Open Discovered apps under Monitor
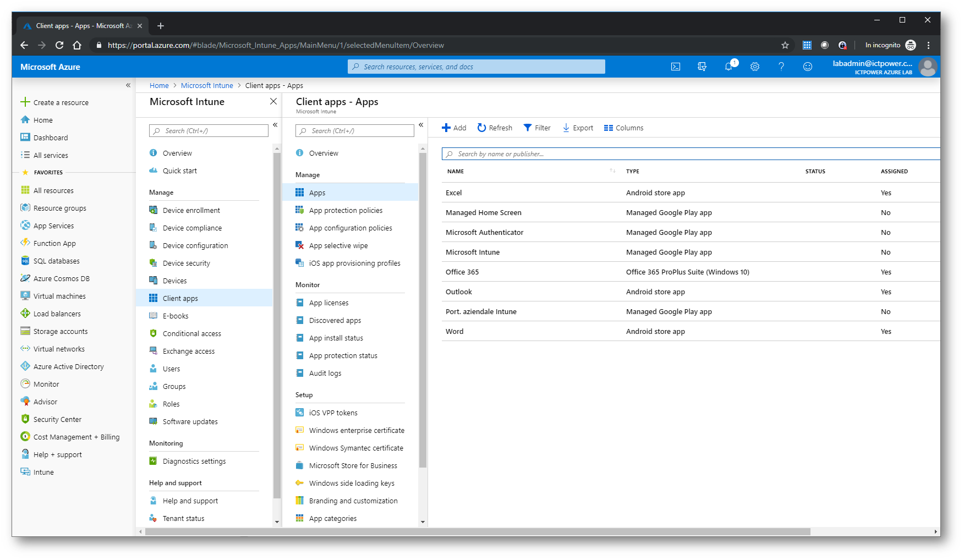Screen dimensions: 964x560 (x=328, y=320)
